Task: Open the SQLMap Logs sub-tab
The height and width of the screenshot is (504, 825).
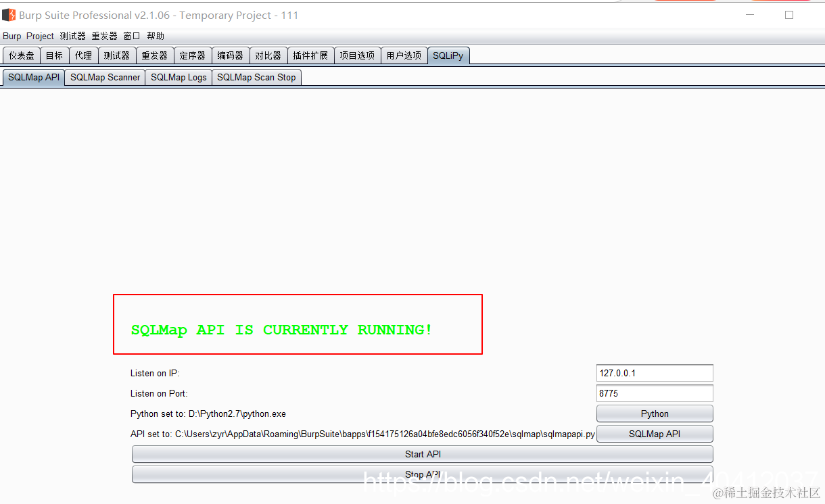Action: click(x=179, y=77)
